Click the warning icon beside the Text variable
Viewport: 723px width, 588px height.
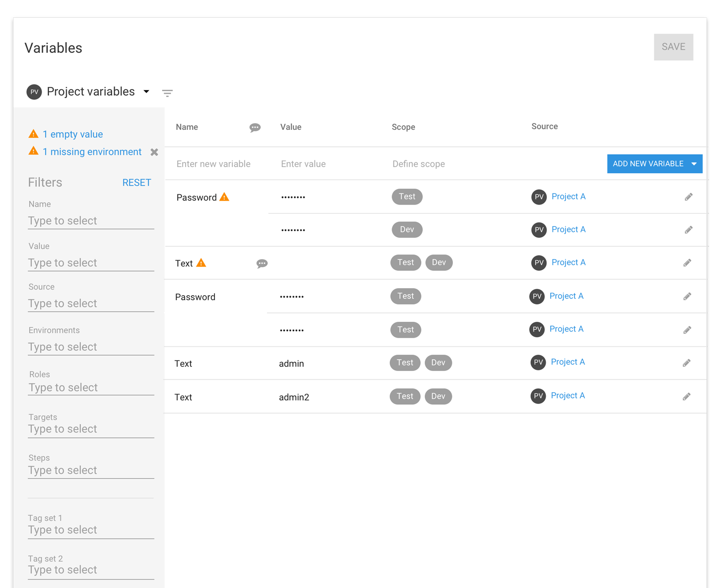[x=201, y=262]
